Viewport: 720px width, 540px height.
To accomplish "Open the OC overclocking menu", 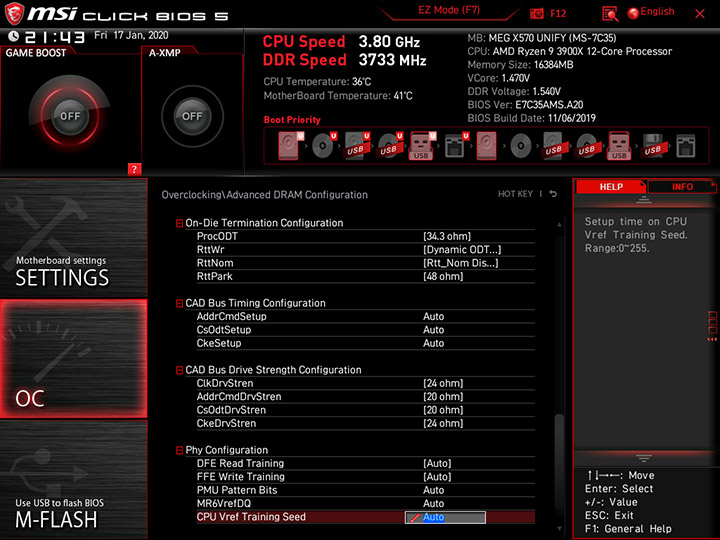I will 73,359.
